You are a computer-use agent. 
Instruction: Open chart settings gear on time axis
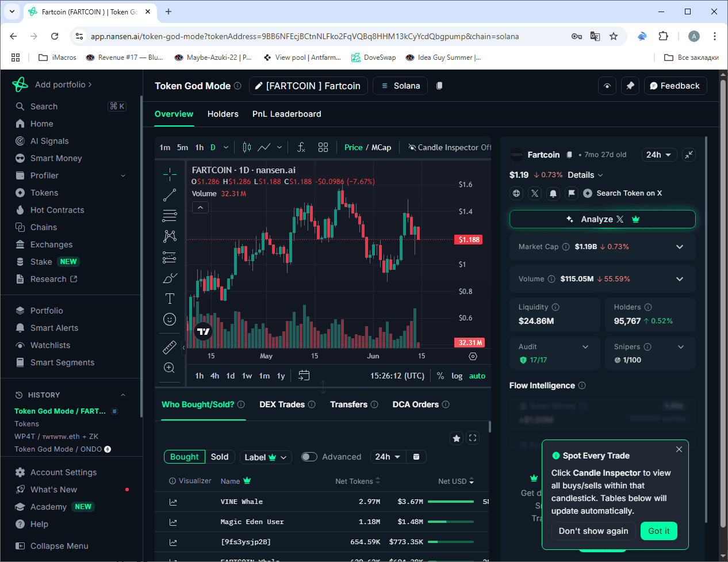(x=473, y=356)
